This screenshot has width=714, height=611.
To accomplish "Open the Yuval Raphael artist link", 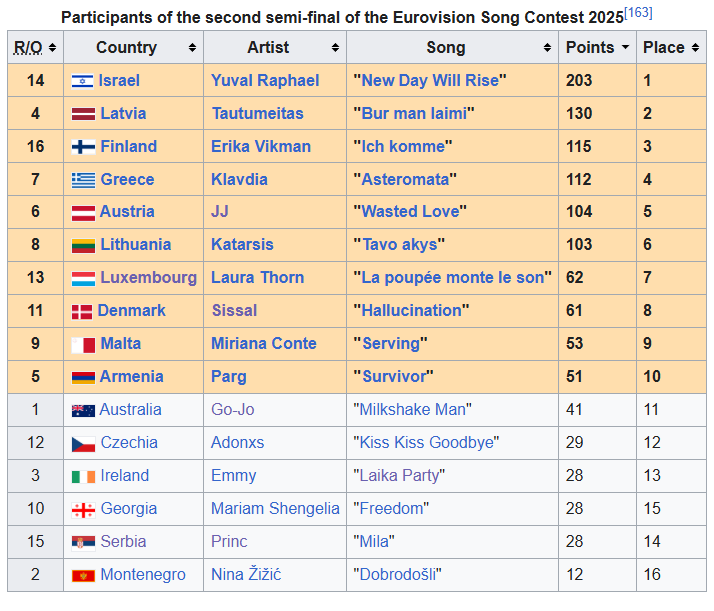I will click(x=265, y=81).
